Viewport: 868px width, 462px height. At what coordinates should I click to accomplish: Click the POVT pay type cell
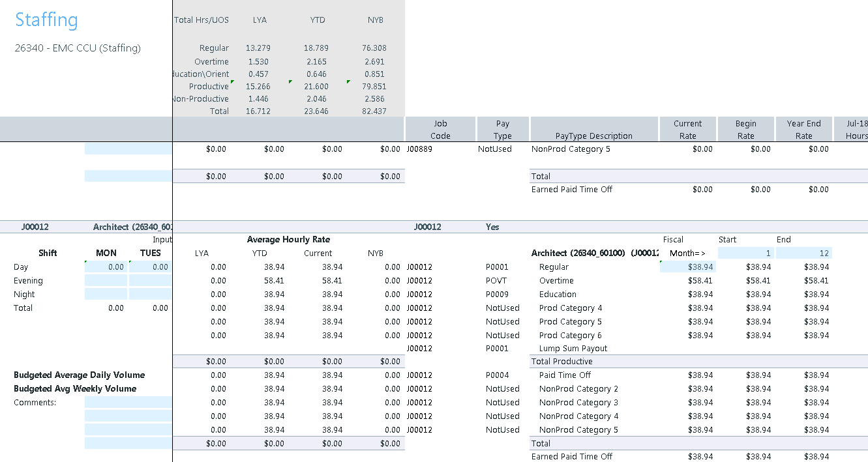tap(497, 281)
